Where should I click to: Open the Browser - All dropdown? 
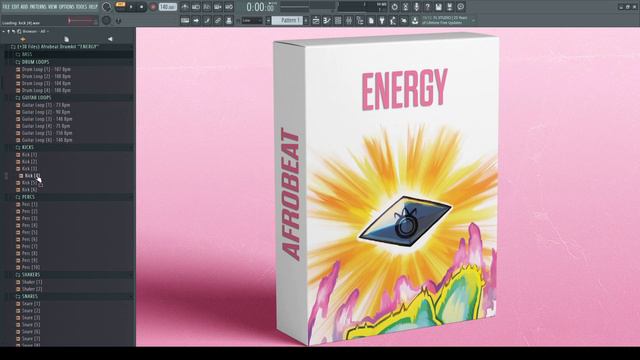(35, 31)
